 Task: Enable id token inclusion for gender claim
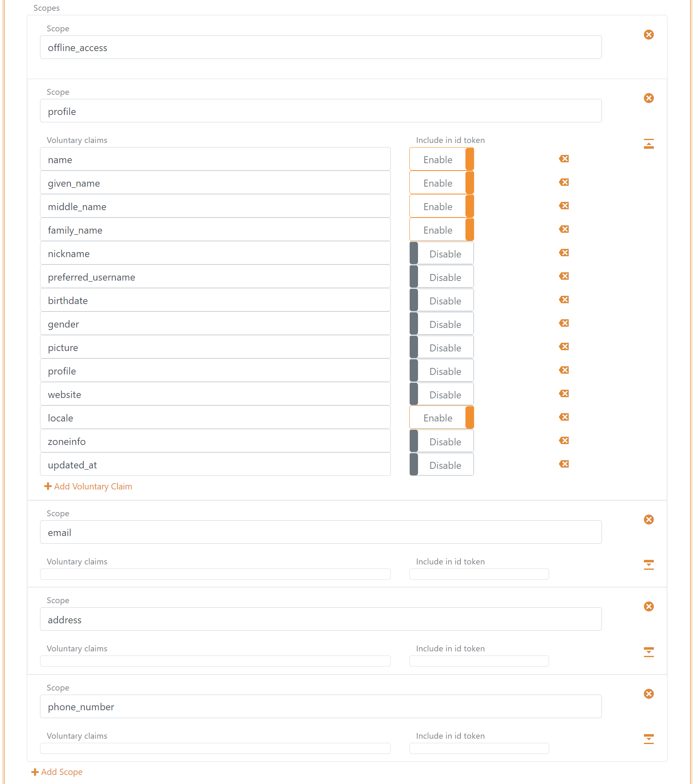click(441, 324)
